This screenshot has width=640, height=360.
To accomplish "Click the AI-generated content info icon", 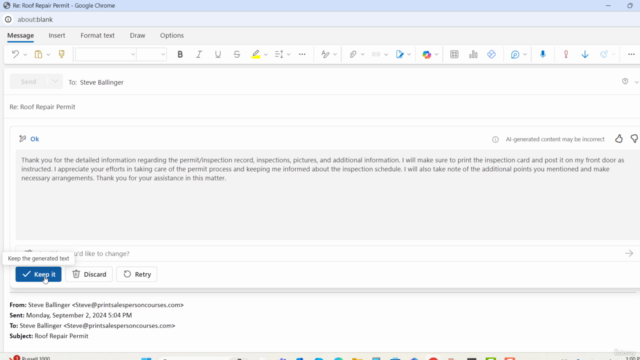I will [495, 139].
